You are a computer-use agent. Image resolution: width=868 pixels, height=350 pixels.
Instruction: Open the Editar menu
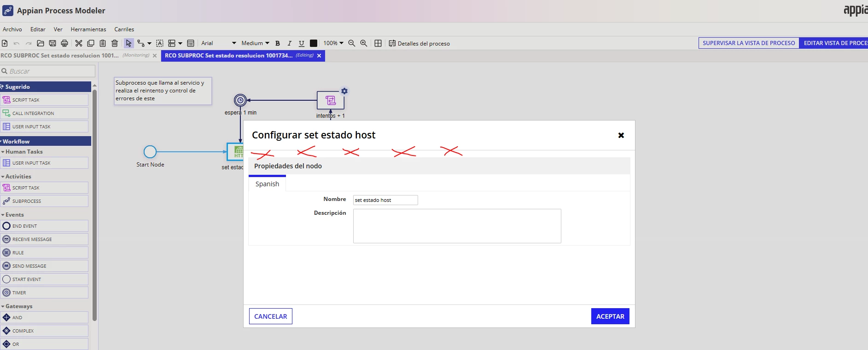[x=38, y=29]
